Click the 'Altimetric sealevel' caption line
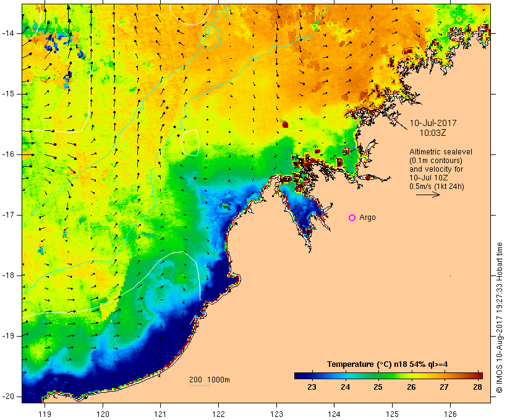This screenshot has height=420, width=507. coord(441,152)
